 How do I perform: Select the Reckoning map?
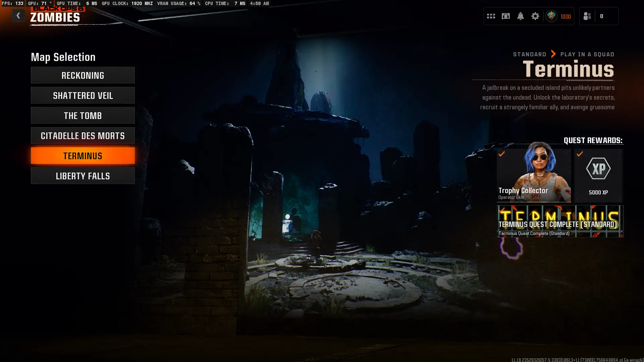[x=83, y=75]
